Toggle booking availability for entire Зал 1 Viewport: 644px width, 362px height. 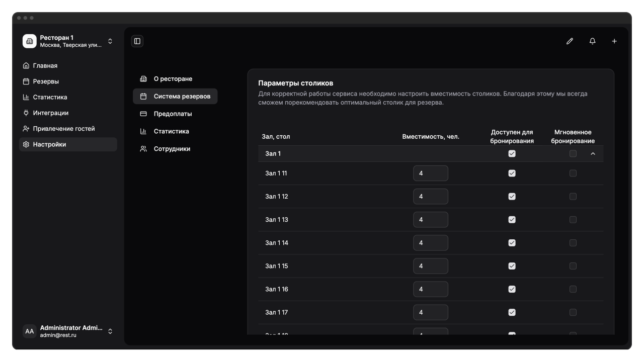(x=512, y=154)
